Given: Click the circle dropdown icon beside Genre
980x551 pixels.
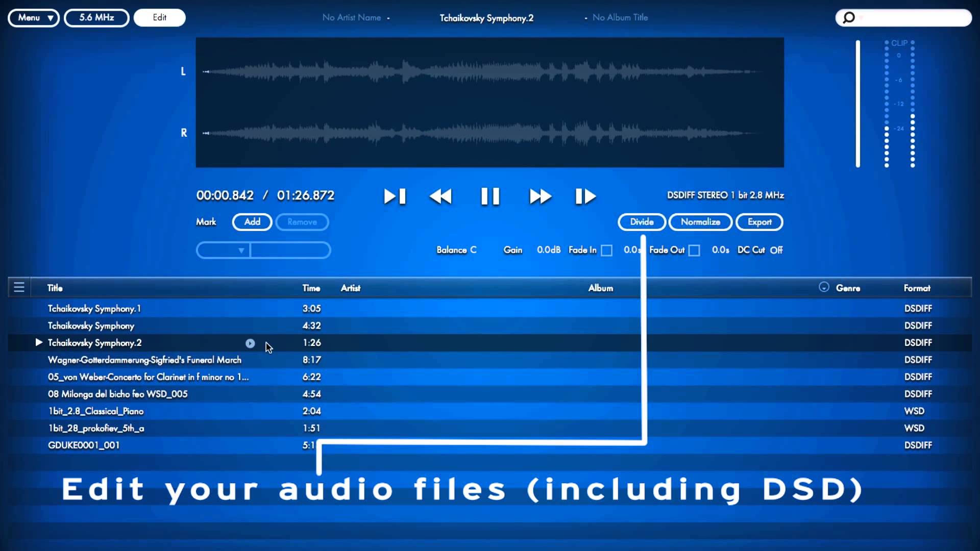Looking at the screenshot, I should coord(824,287).
